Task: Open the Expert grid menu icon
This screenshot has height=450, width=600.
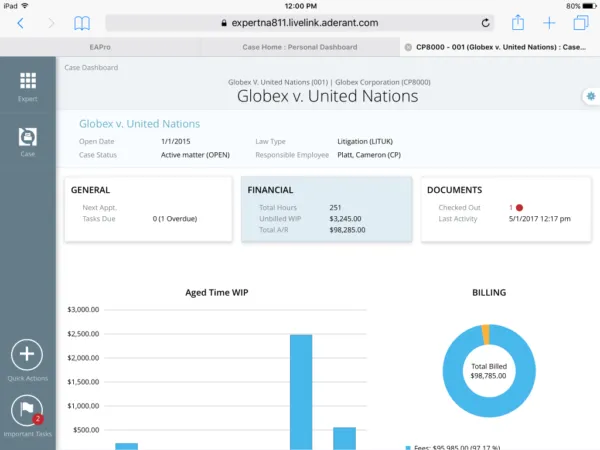Action: tap(28, 82)
